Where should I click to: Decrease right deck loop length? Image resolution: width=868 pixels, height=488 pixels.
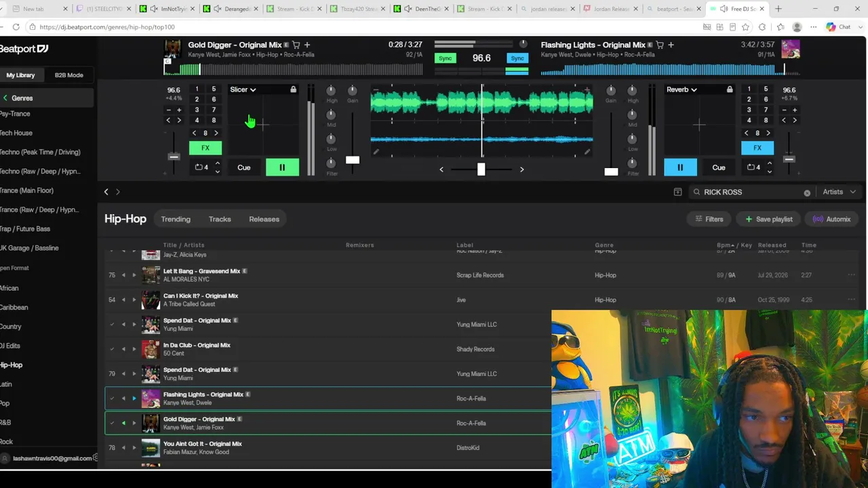pos(769,171)
